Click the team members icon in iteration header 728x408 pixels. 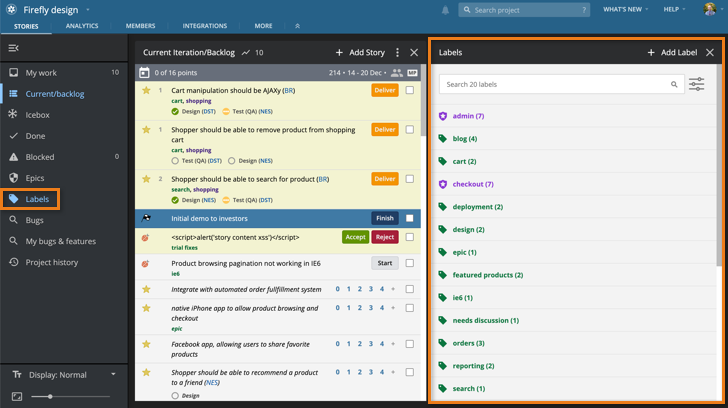396,72
